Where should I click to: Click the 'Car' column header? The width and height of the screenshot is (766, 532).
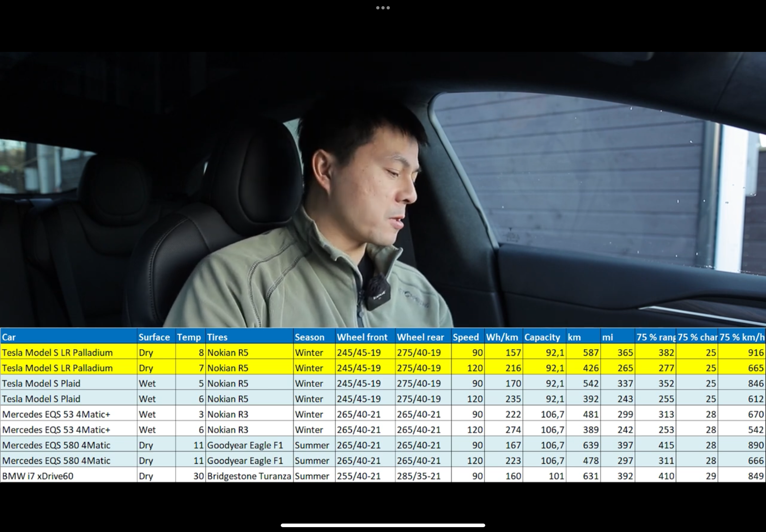click(69, 337)
